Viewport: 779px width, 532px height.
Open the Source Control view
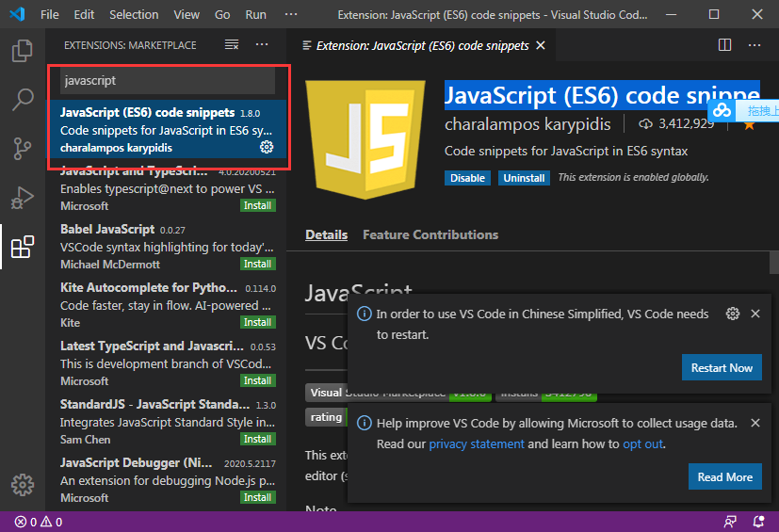click(23, 148)
